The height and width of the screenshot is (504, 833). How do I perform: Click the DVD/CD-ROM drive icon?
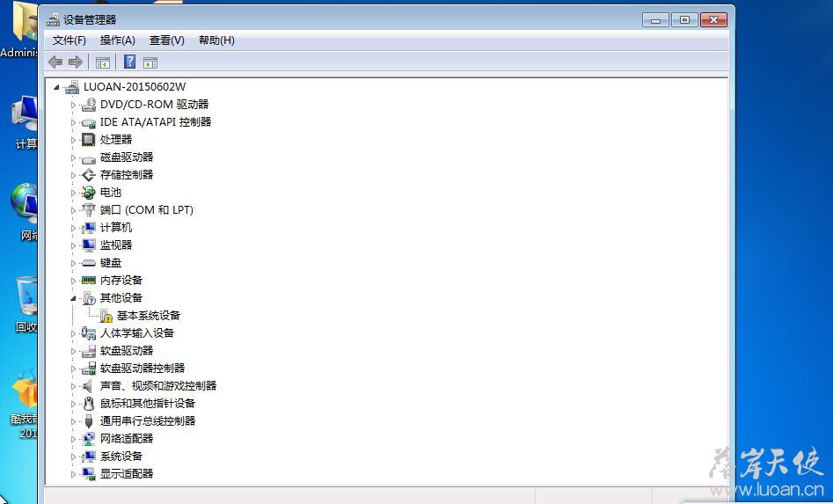pyautogui.click(x=89, y=105)
